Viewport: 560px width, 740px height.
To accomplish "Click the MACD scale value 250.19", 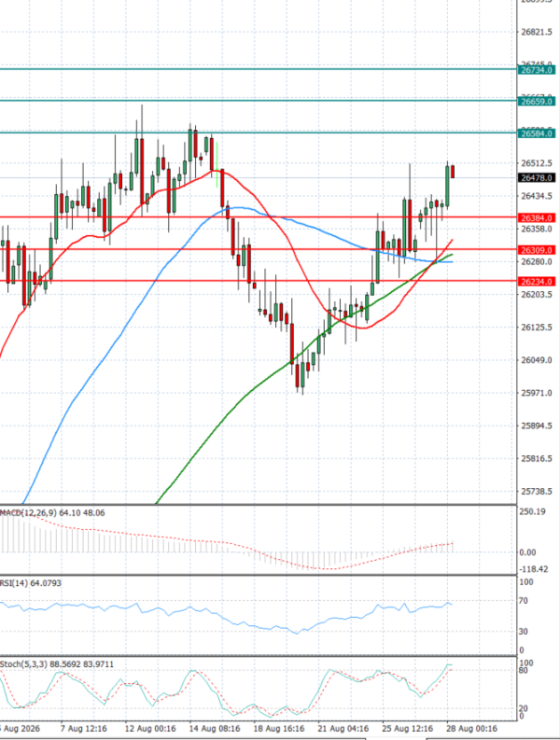I will pyautogui.click(x=532, y=511).
